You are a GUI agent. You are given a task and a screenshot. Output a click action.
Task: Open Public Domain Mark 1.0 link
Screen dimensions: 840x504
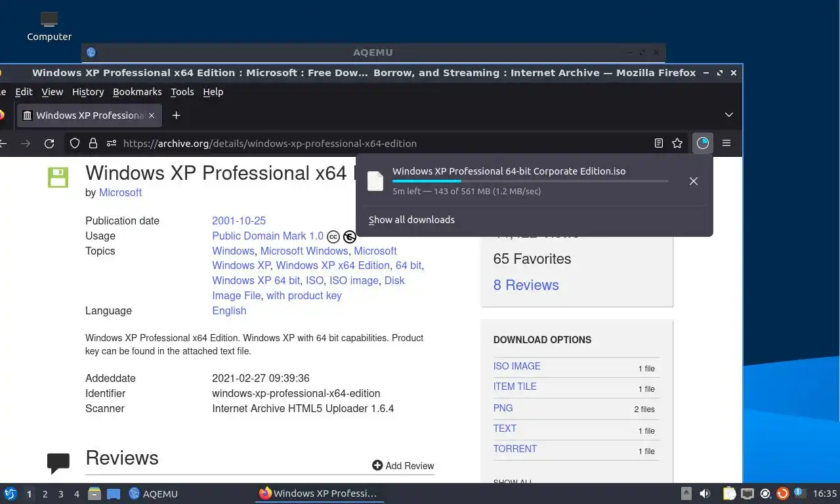(268, 236)
